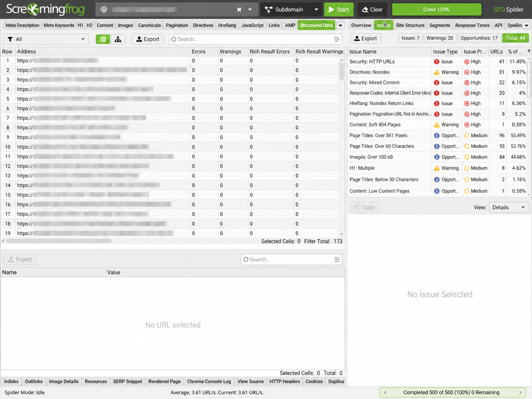
Task: Open the Site Structure tab
Action: click(x=410, y=25)
